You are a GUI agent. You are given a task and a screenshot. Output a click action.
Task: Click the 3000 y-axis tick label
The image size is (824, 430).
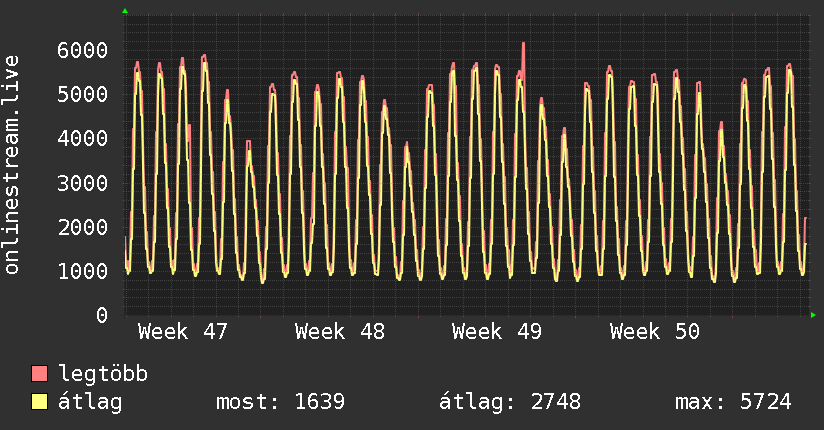[x=83, y=183]
